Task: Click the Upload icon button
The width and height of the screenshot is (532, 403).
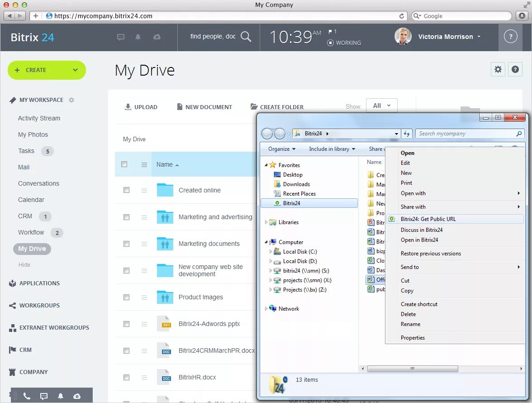Action: [x=141, y=107]
